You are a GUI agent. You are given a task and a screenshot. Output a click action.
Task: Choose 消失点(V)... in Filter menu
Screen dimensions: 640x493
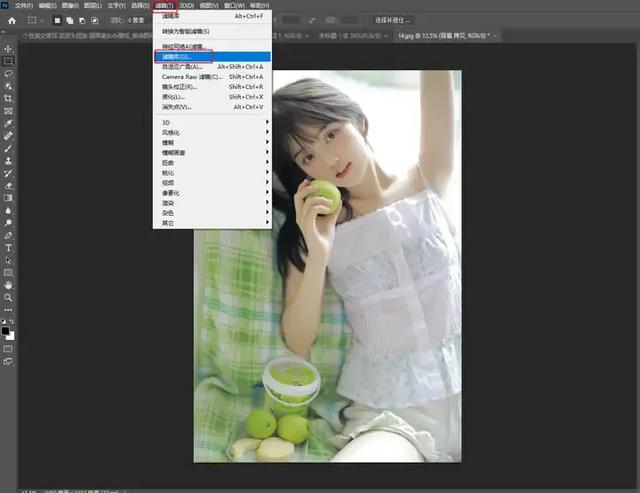pyautogui.click(x=212, y=107)
